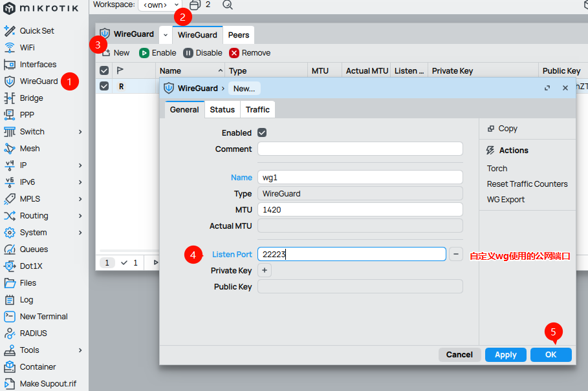This screenshot has height=391, width=588.
Task: Open the WiFi section
Action: 27,47
